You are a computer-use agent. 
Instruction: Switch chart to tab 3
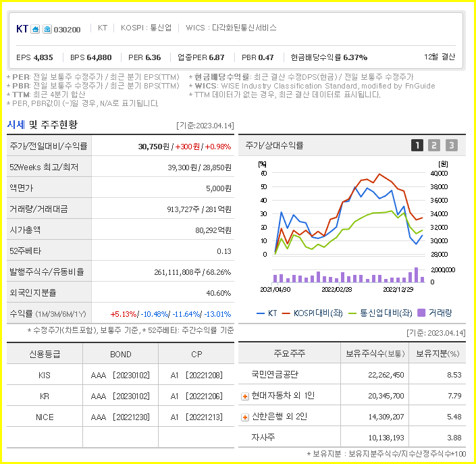[x=452, y=145]
